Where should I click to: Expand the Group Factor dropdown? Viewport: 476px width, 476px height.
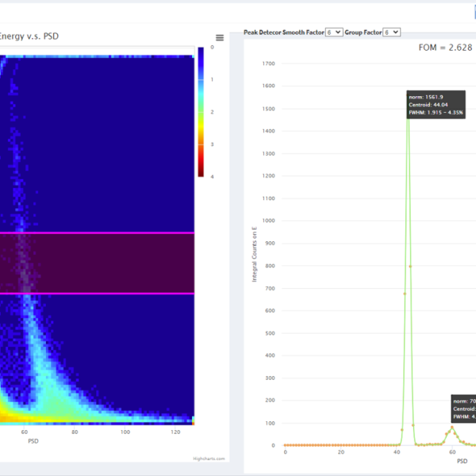click(392, 32)
